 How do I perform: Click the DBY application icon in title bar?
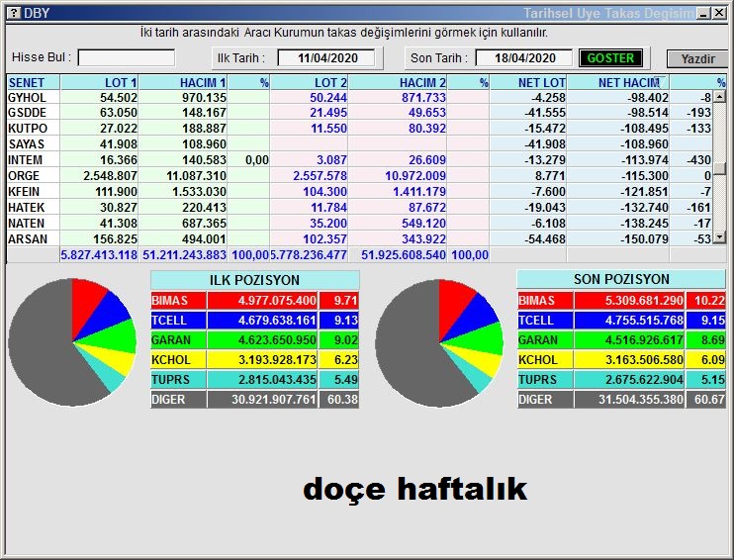[x=12, y=13]
